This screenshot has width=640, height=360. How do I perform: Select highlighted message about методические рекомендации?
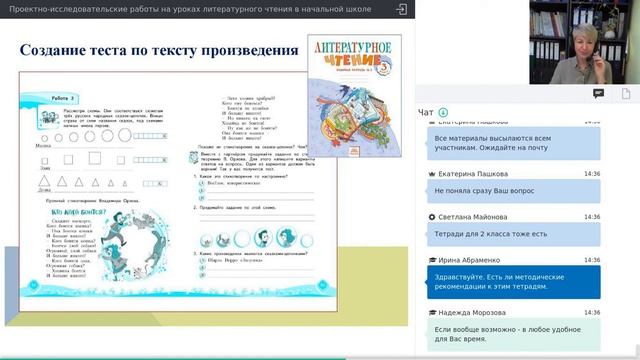[513, 282]
